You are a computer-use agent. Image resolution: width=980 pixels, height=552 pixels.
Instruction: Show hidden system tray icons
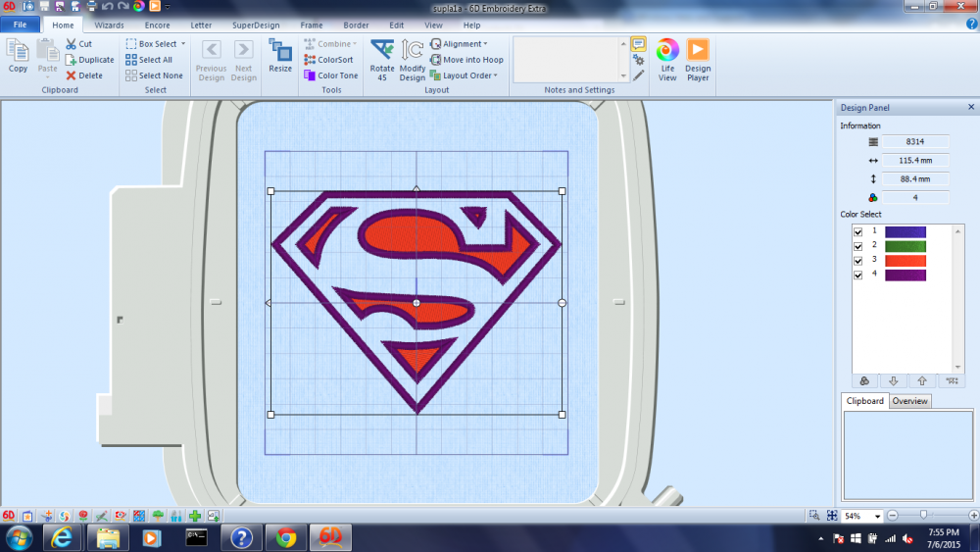coord(820,538)
